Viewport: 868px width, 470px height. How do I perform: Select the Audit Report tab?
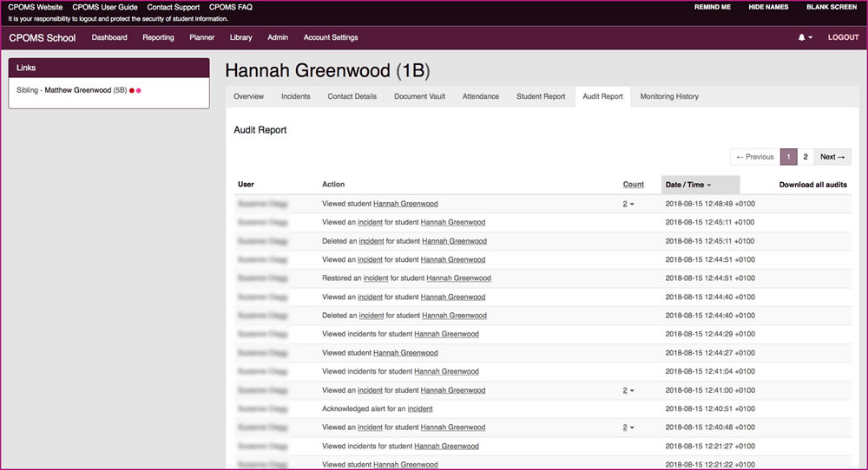pyautogui.click(x=603, y=96)
